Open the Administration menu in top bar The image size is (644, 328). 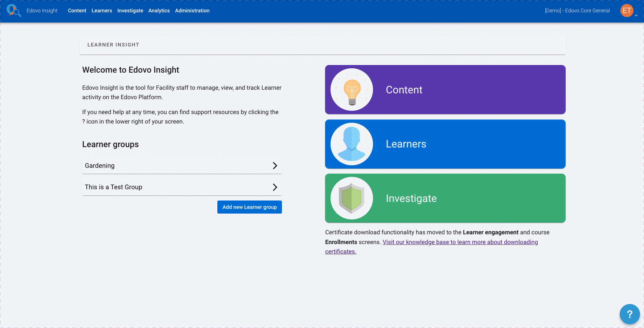click(x=192, y=11)
